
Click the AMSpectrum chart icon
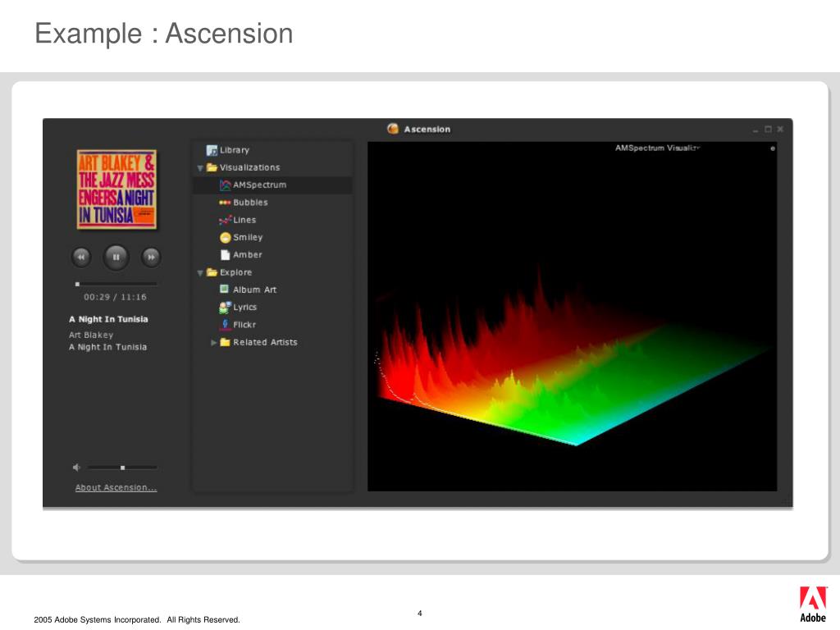coord(225,185)
